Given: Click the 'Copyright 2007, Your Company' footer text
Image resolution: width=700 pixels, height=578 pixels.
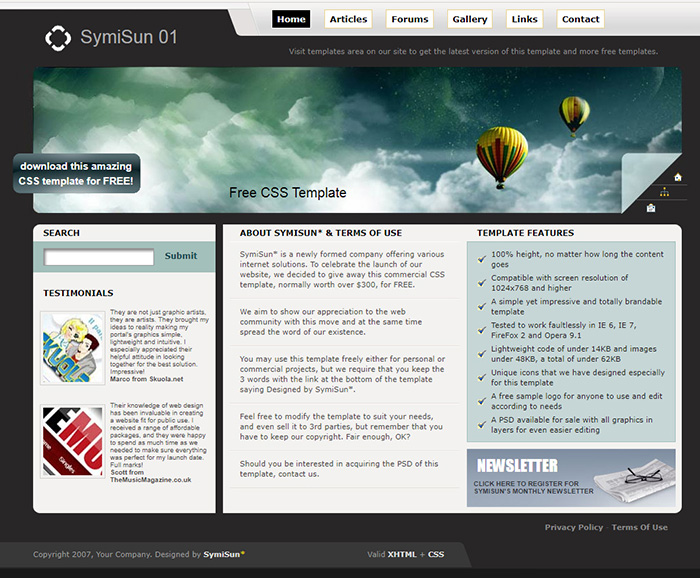Looking at the screenshot, I should coord(93,554).
